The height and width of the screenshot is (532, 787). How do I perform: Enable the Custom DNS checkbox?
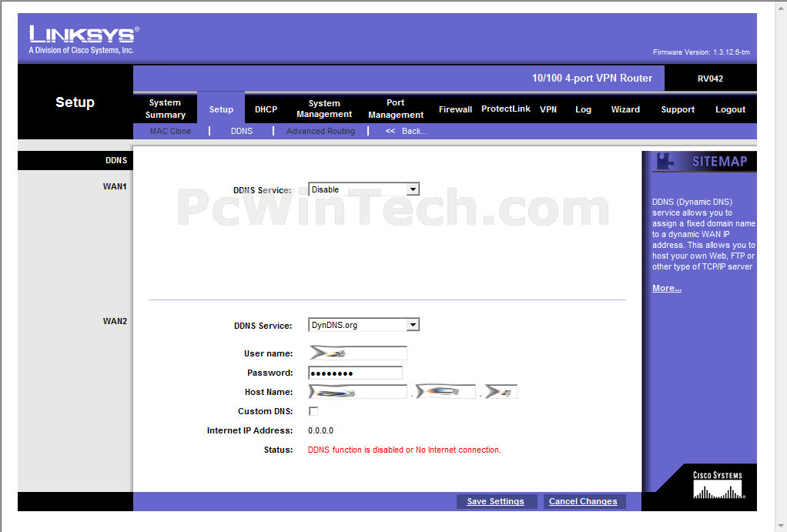[x=313, y=411]
